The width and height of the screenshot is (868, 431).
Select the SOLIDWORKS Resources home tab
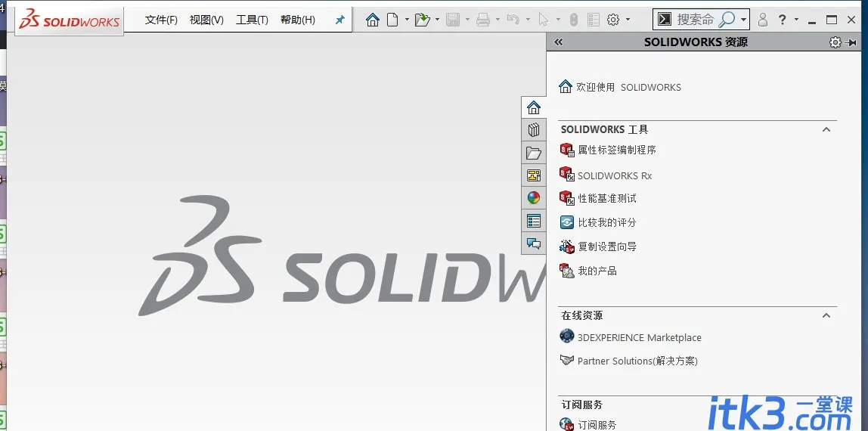[534, 107]
